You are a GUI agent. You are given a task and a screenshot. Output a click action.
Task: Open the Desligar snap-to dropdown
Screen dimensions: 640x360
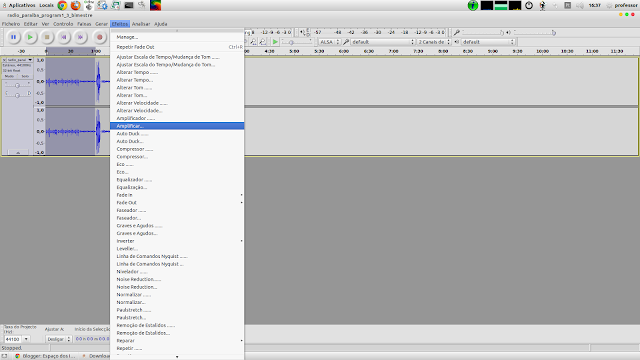(x=58, y=339)
